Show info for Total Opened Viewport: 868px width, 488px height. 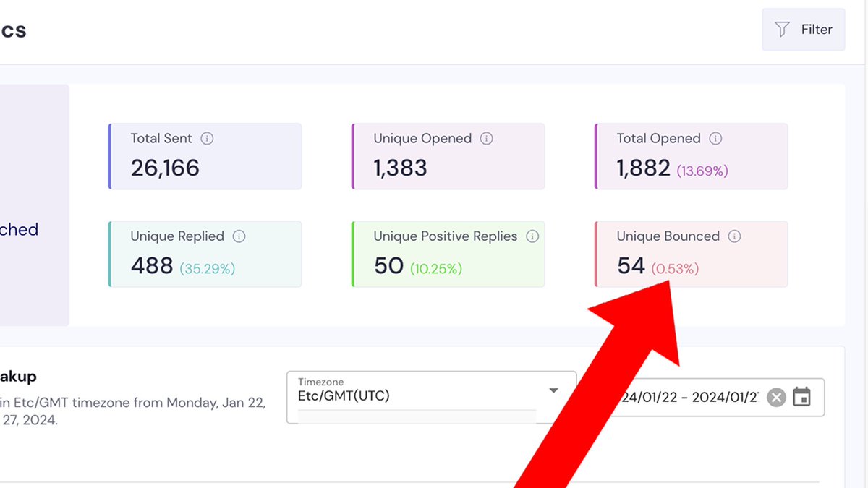pos(715,138)
